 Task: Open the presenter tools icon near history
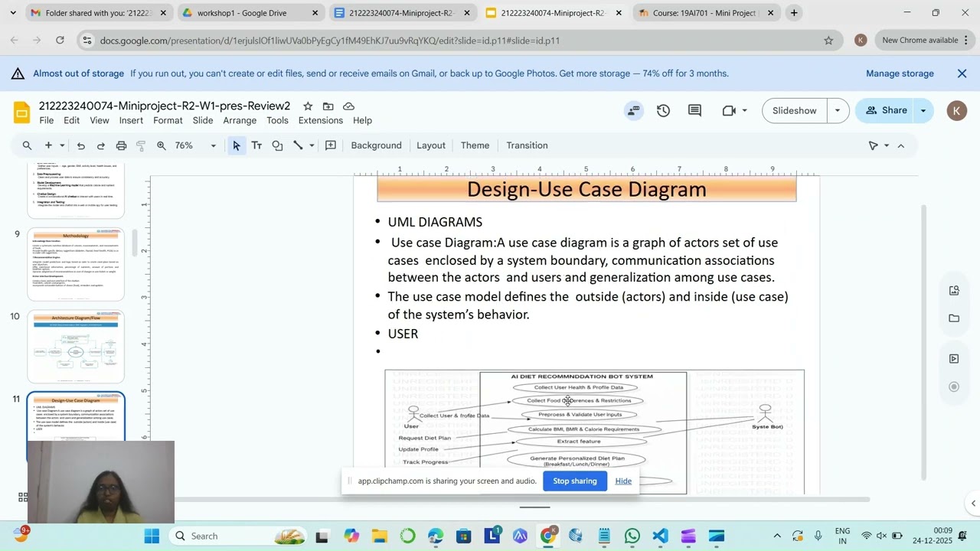[x=633, y=111]
